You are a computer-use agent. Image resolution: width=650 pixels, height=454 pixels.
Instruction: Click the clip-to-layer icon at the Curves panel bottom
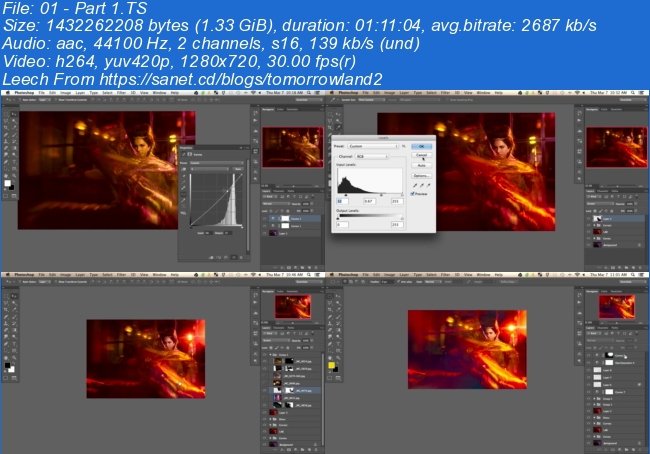click(x=211, y=257)
